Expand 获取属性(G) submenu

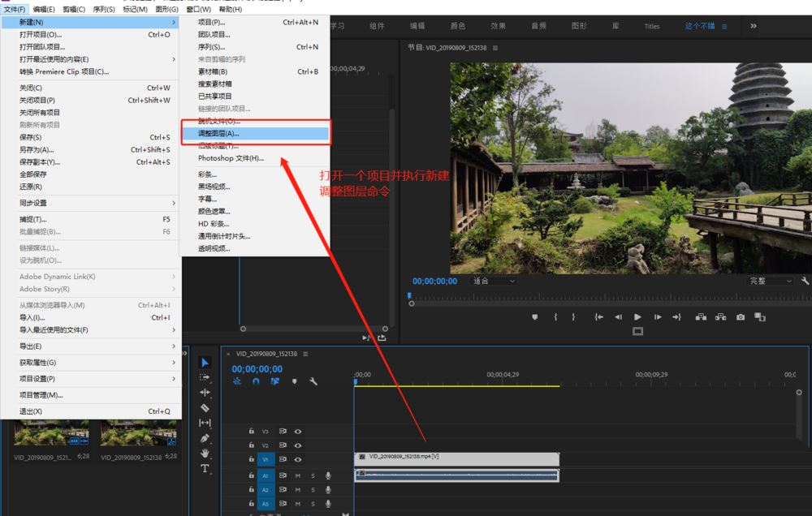point(91,363)
